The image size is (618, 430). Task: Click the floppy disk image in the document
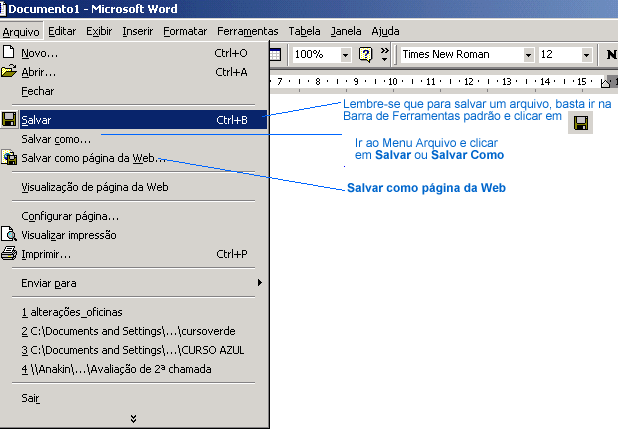(x=581, y=123)
